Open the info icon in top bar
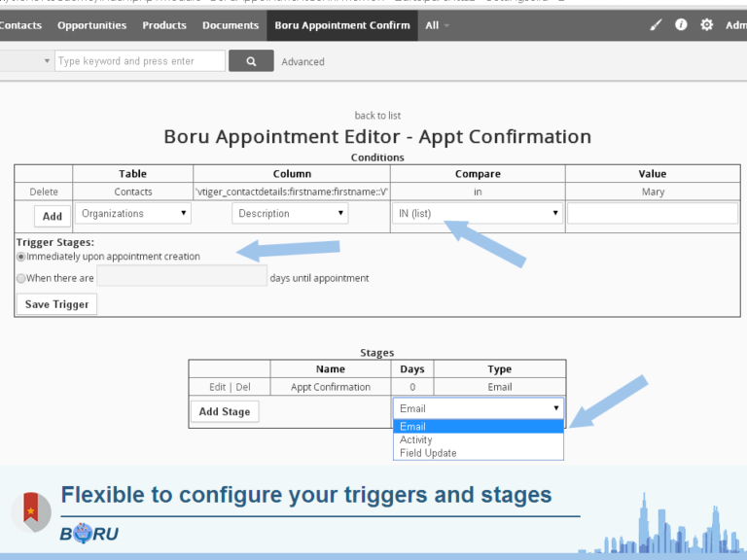 [681, 24]
